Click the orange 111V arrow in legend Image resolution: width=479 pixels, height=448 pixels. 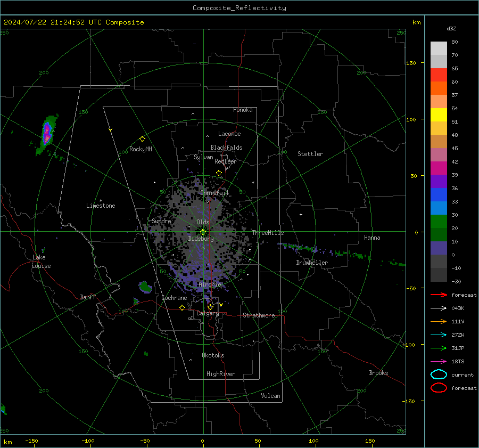(439, 321)
